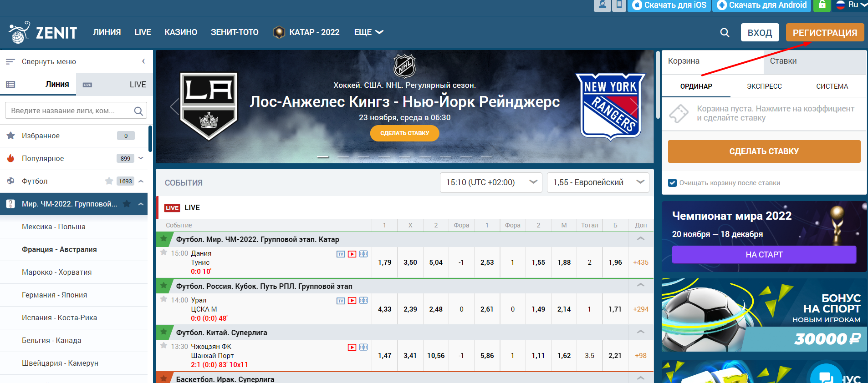This screenshot has width=868, height=383.
Task: Select СИСТЕМА bet type tab
Action: 832,86
